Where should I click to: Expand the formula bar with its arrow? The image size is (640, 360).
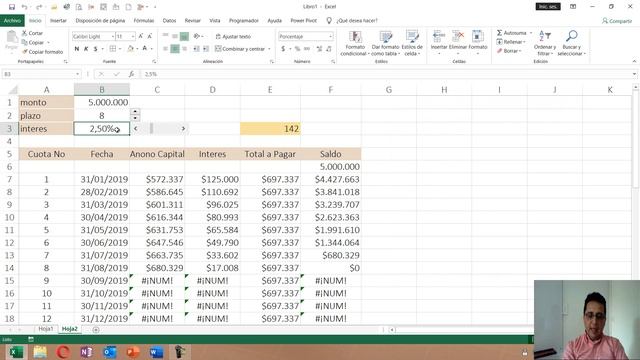pos(634,74)
